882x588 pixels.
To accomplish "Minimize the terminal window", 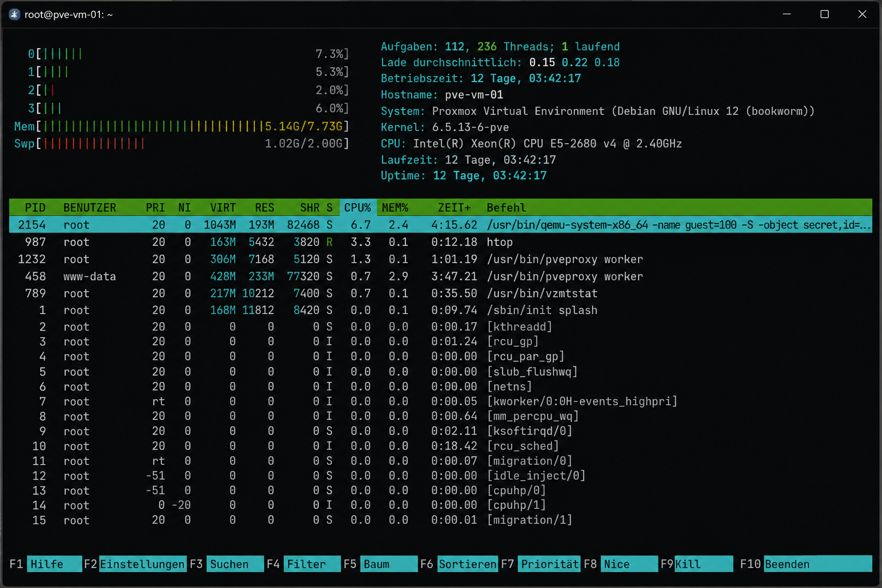I will coord(787,14).
